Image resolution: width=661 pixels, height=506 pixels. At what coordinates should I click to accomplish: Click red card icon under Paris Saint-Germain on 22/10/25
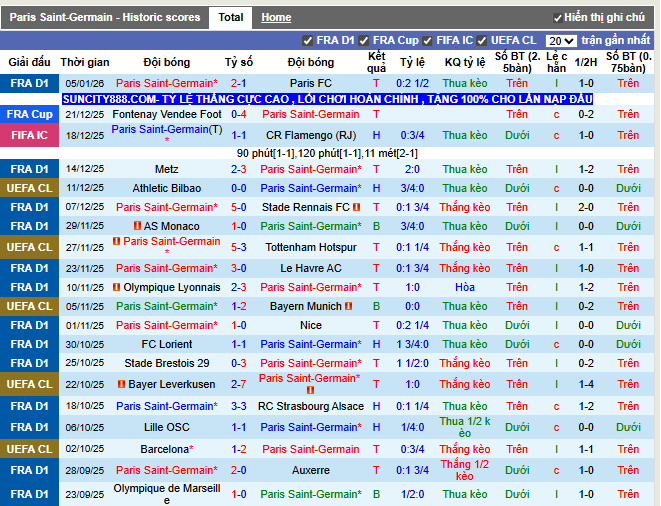[310, 390]
